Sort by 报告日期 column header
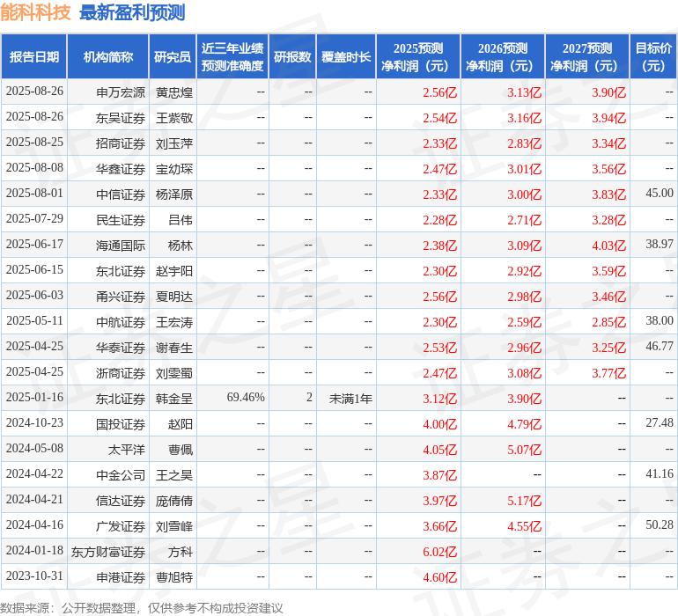The height and width of the screenshot is (616, 678). pyautogui.click(x=34, y=57)
